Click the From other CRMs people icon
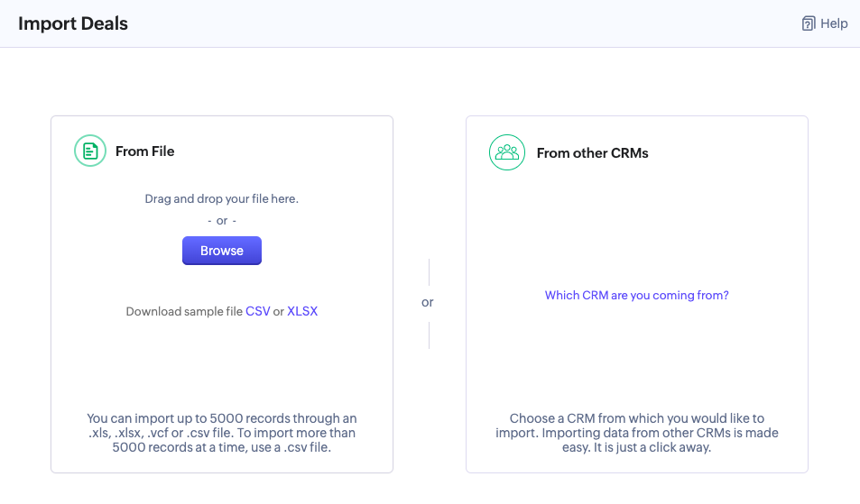The height and width of the screenshot is (504, 860). (507, 152)
